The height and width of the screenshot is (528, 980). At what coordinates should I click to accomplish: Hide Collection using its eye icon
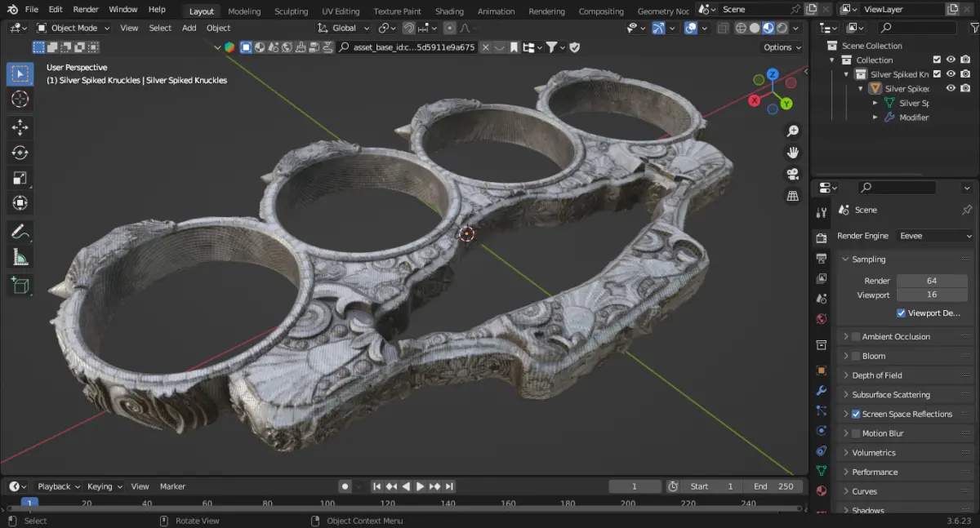(x=951, y=60)
